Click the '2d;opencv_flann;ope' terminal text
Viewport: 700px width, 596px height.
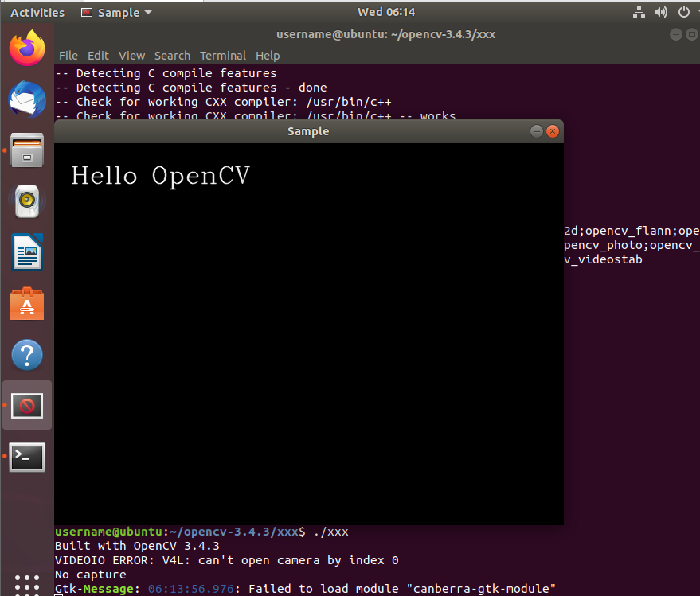click(x=632, y=231)
